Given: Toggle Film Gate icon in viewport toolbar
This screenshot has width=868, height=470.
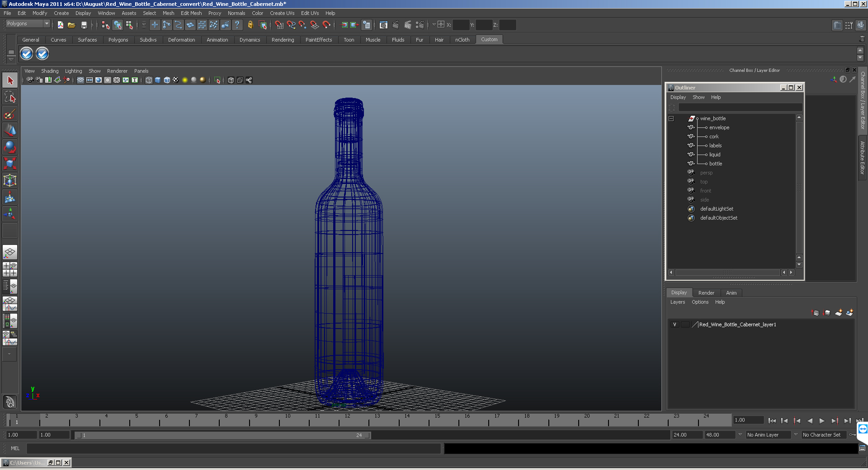Looking at the screenshot, I should pos(90,80).
